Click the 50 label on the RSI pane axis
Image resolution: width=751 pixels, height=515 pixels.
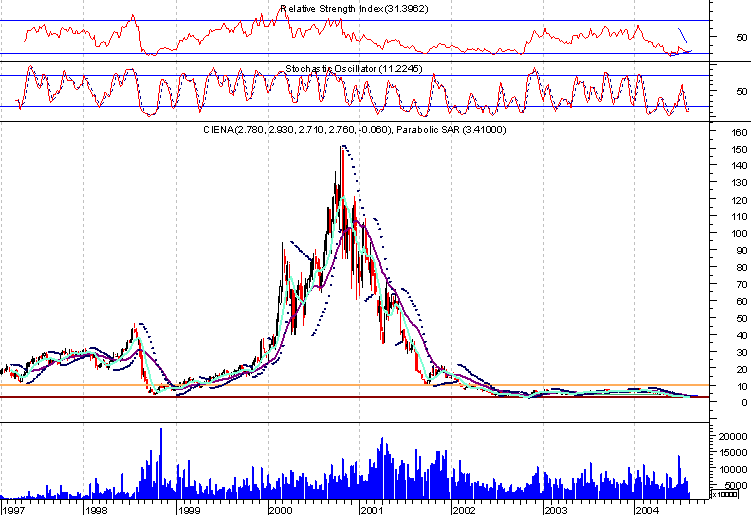point(741,37)
